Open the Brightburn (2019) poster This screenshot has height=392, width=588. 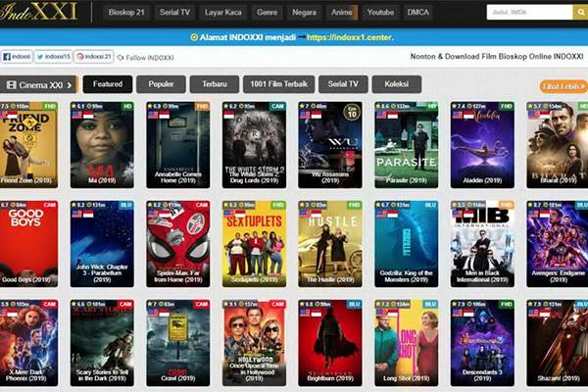330,343
